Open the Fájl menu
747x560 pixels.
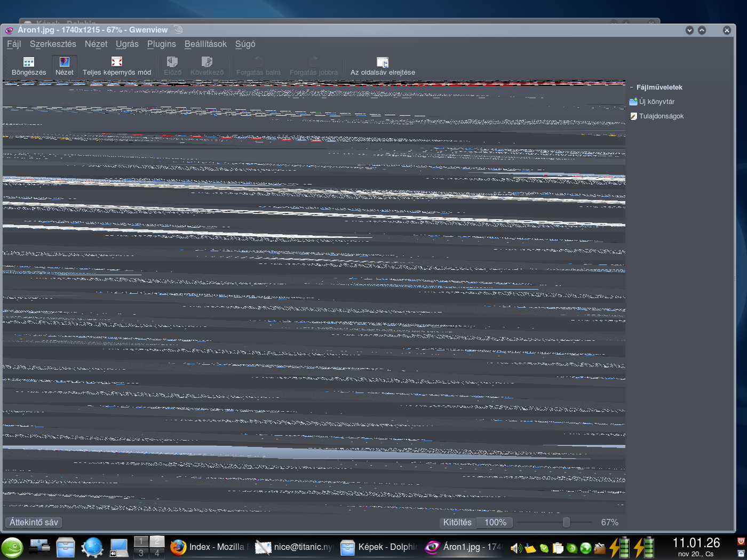[14, 44]
